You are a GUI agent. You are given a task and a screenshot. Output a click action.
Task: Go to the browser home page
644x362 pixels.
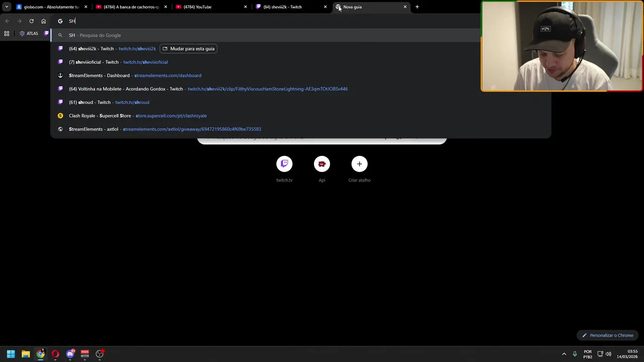[44, 21]
